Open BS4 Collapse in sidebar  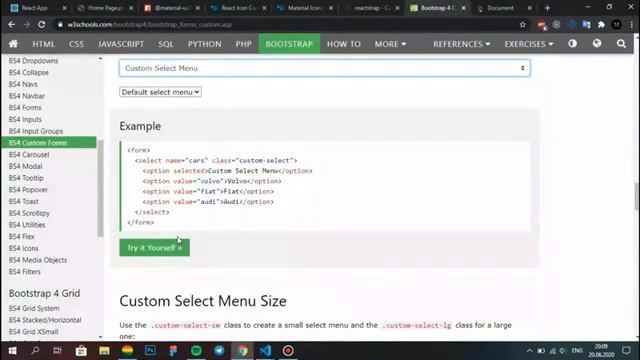[x=29, y=72]
